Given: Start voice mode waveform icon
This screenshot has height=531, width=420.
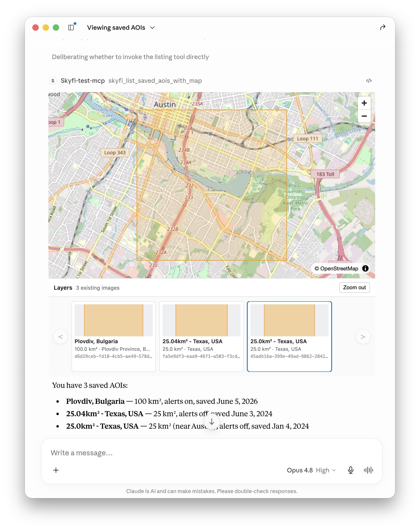Looking at the screenshot, I should 368,470.
